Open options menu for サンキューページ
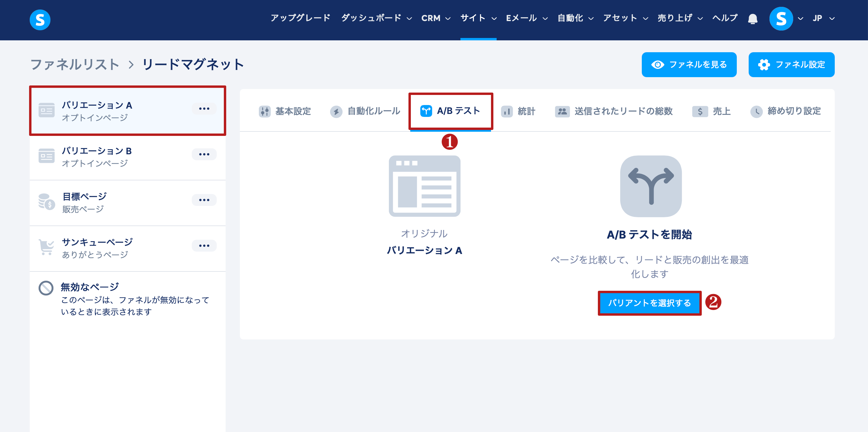 (x=204, y=246)
